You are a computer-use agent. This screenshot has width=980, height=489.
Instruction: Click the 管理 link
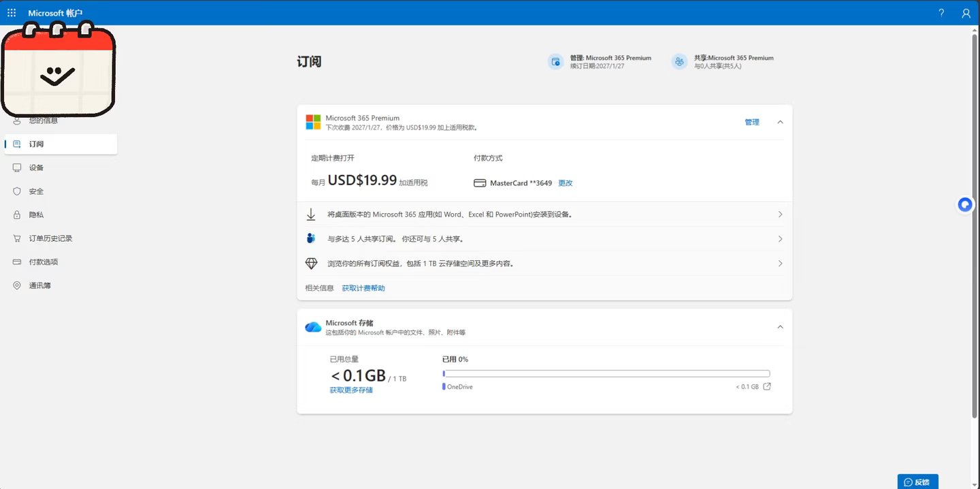coord(751,122)
